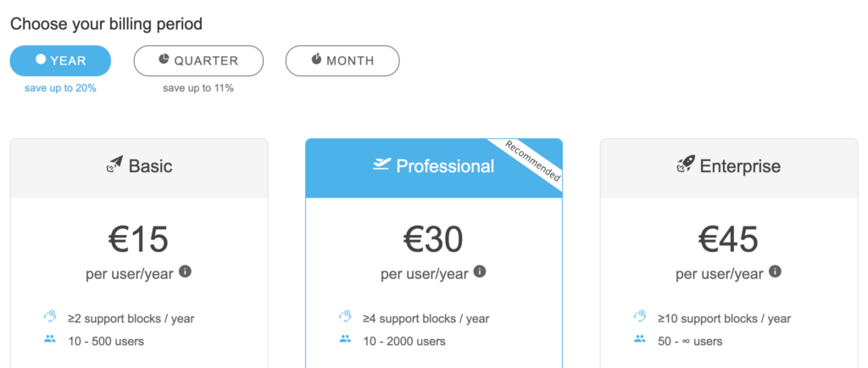
Task: Click the Basic plan users icon
Action: pyautogui.click(x=49, y=340)
